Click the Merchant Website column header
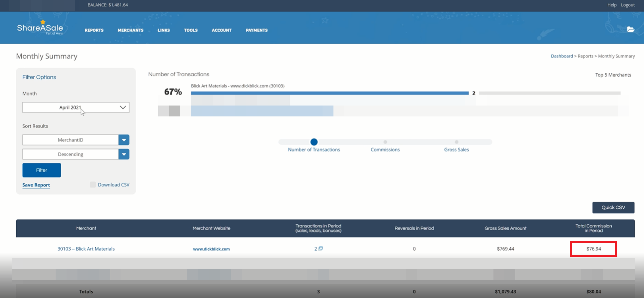Viewport: 644px width, 298px height. 211,228
